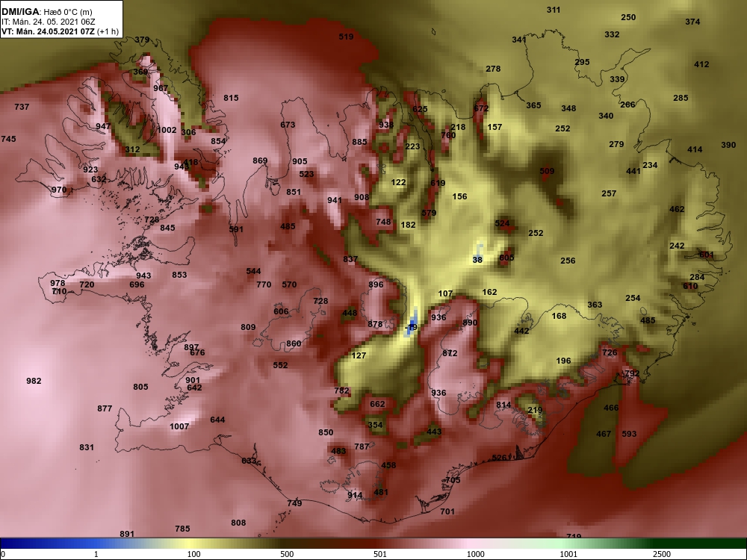Click the title text 'DMI/IGA: Hæð 0°C (m)'
Viewport: 747px width, 560px height.
click(x=47, y=12)
